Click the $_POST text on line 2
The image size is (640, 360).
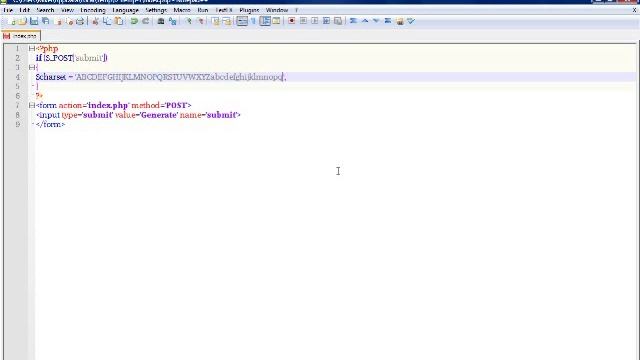(x=58, y=58)
